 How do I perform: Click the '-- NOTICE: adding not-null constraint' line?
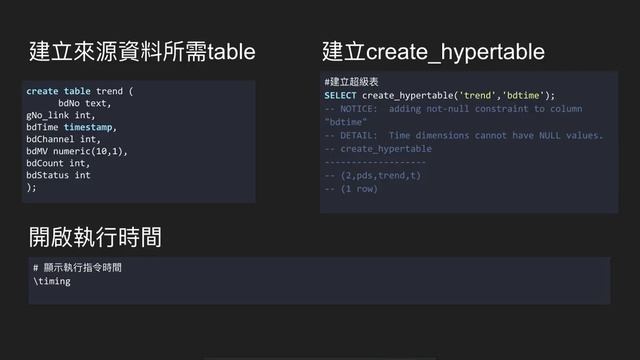[x=453, y=109]
